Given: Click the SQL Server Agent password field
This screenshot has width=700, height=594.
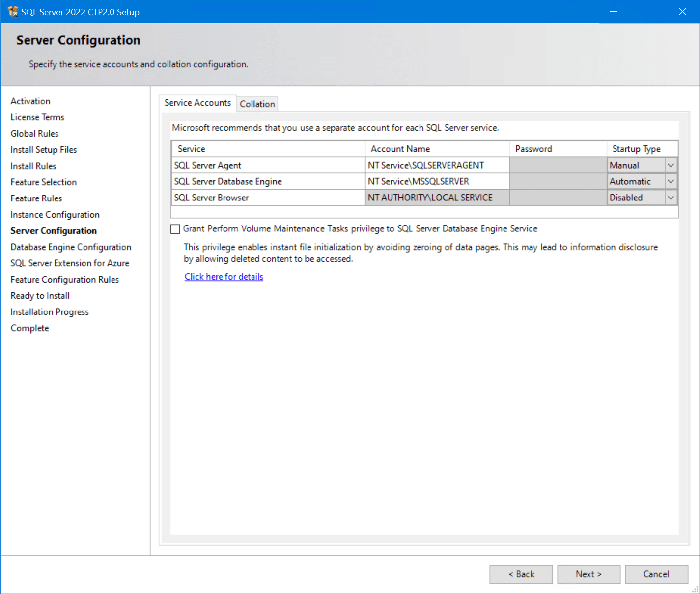Looking at the screenshot, I should tap(558, 165).
